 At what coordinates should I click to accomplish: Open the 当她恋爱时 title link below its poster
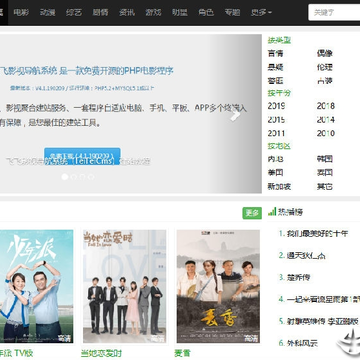click(x=102, y=354)
